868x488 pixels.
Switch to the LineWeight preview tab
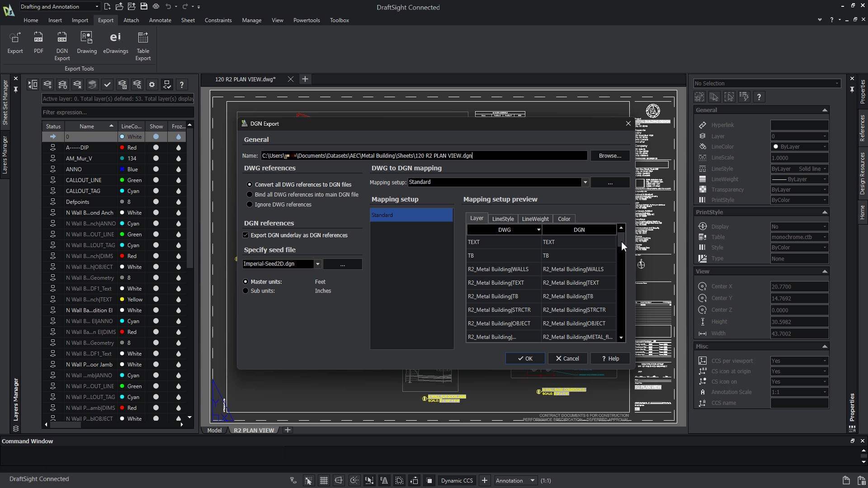[535, 219]
